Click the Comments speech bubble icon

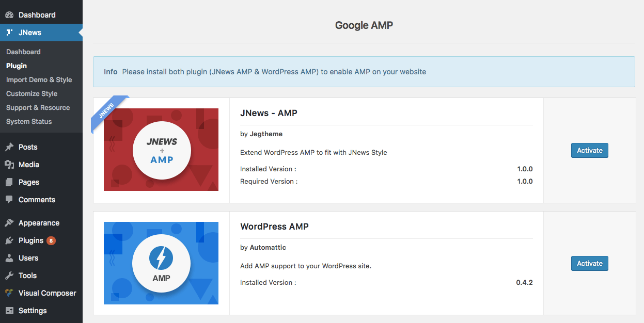[x=9, y=200]
